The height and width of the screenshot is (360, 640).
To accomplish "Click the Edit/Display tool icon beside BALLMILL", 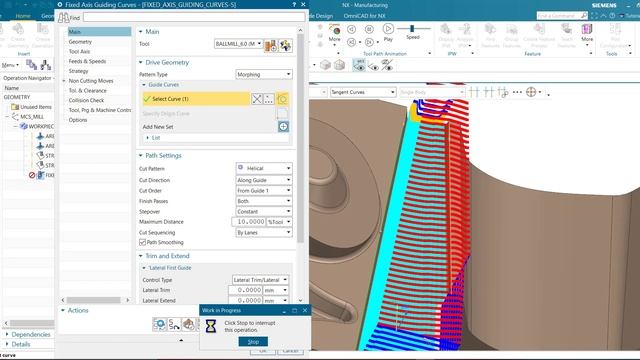I will tap(286, 45).
